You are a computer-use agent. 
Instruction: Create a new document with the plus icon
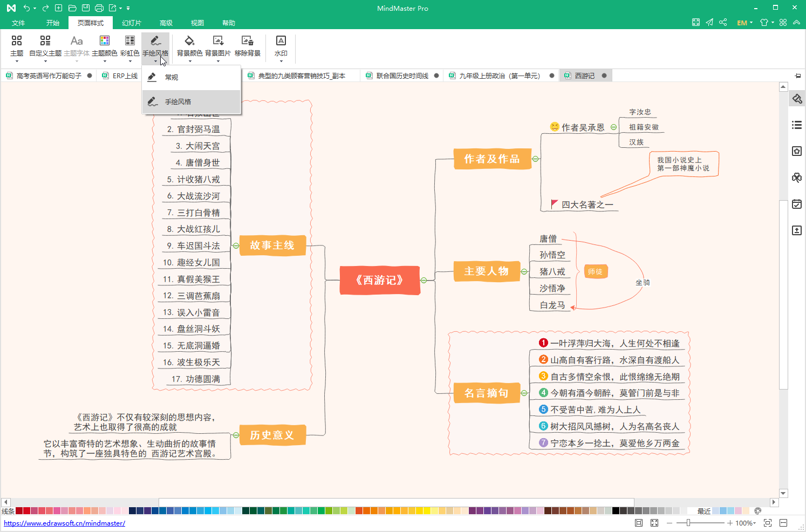click(59, 8)
